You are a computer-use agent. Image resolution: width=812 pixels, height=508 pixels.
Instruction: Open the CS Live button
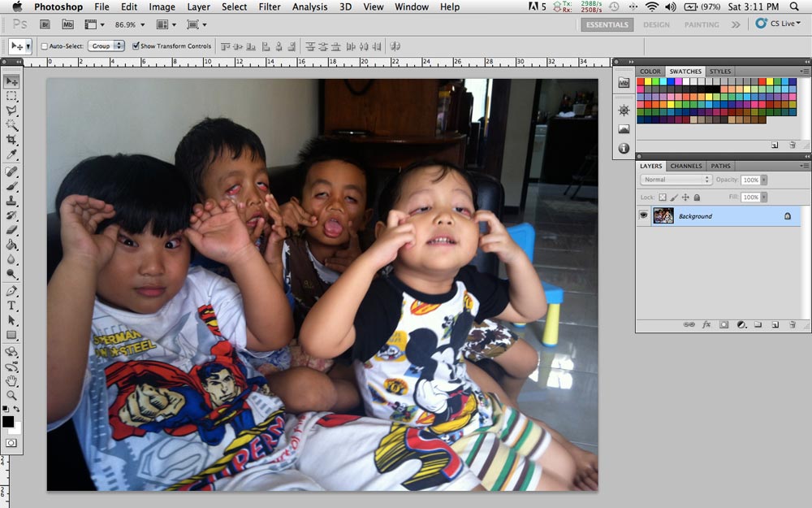(x=778, y=24)
